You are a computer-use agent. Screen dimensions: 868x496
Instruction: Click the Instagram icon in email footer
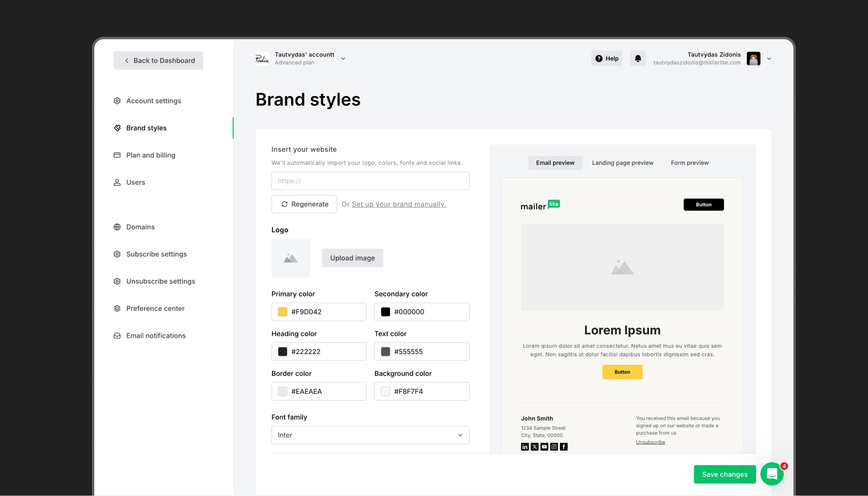click(x=554, y=447)
